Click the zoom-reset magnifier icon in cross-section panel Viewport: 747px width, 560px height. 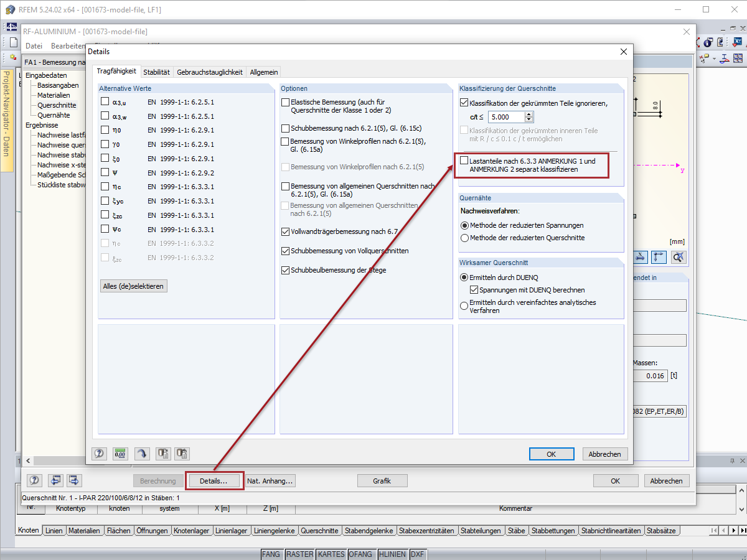coord(678,257)
